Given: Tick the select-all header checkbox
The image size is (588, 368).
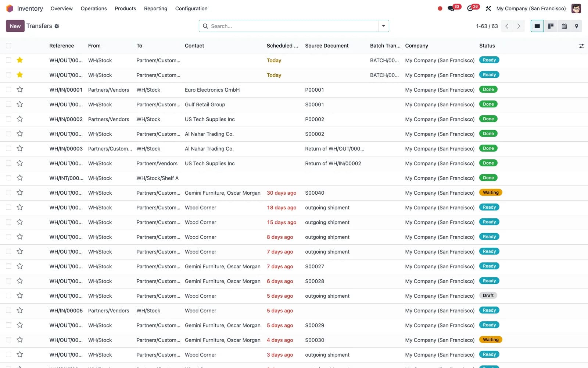Looking at the screenshot, I should [8, 46].
